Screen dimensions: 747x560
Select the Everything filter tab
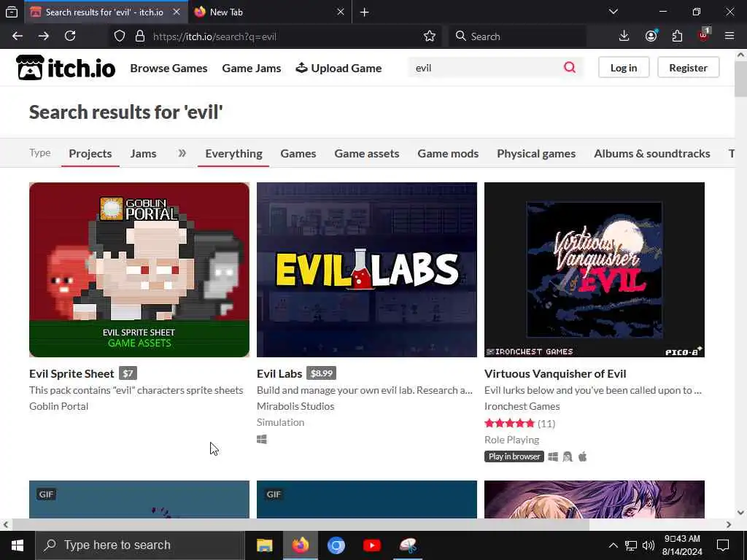pyautogui.click(x=234, y=153)
